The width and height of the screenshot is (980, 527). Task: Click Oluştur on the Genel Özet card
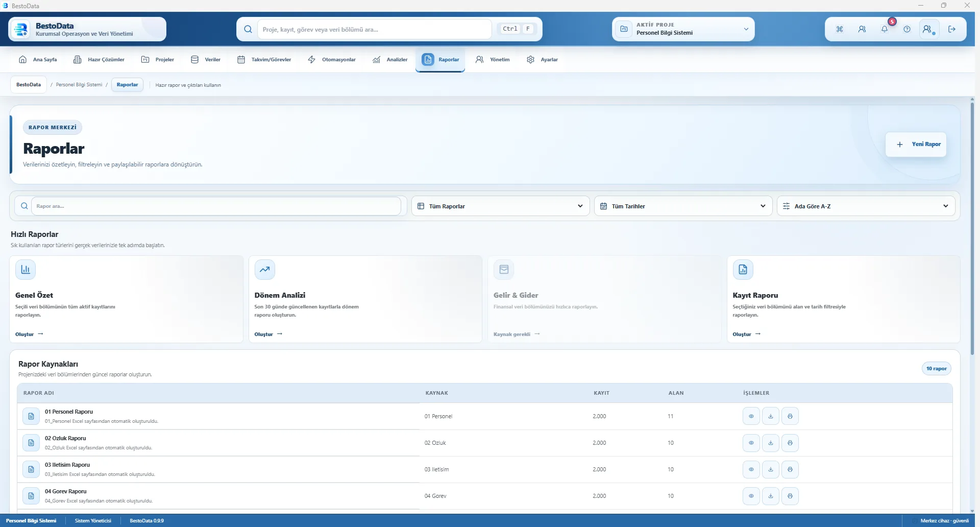coord(29,334)
